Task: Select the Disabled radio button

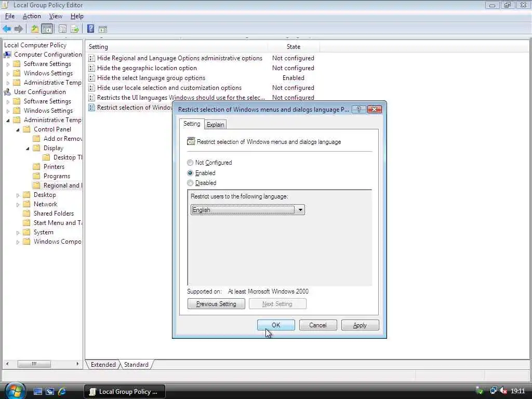Action: coord(190,183)
